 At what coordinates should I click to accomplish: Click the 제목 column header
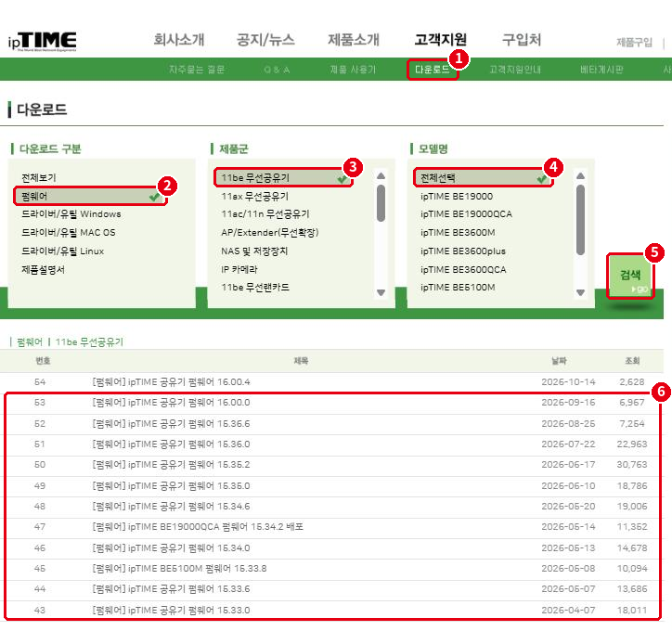click(301, 361)
